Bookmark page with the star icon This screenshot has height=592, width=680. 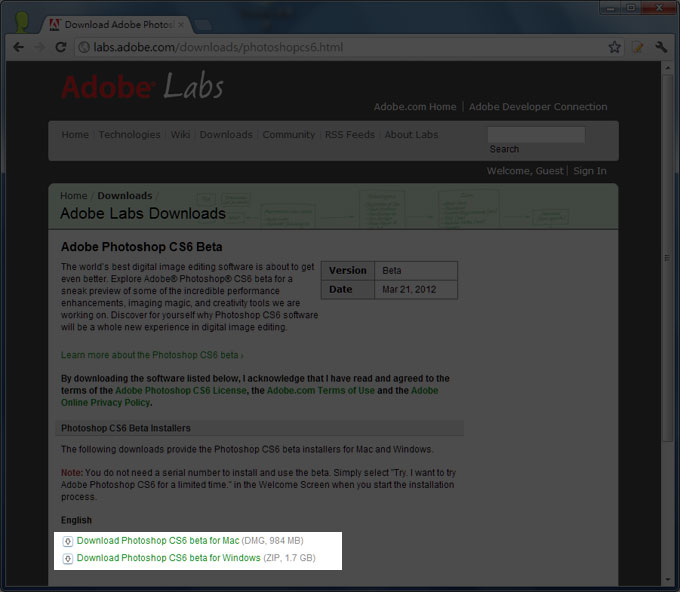coord(614,47)
